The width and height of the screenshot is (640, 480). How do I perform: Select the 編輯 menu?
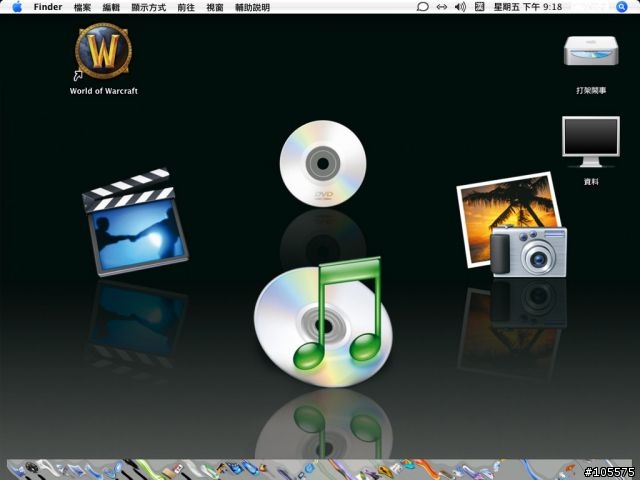click(111, 7)
